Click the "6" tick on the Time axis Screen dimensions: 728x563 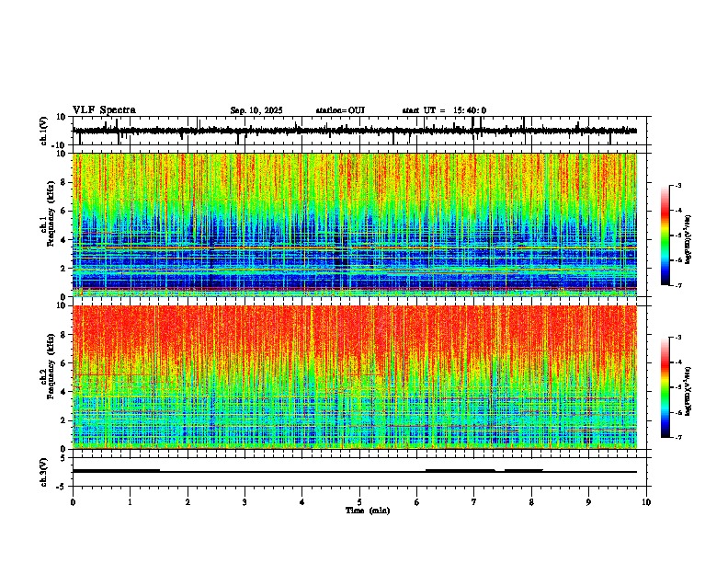coord(417,502)
